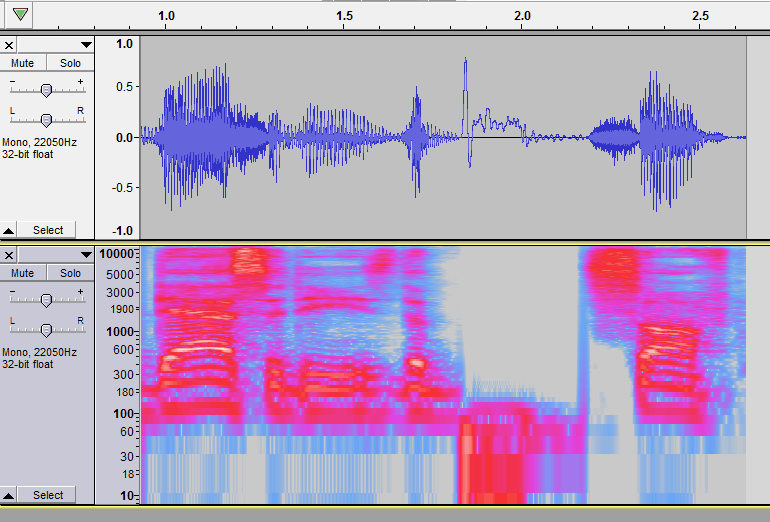The width and height of the screenshot is (770, 522).
Task: Click the 0.0 label on the waveform amplitude scale
Action: 124,137
